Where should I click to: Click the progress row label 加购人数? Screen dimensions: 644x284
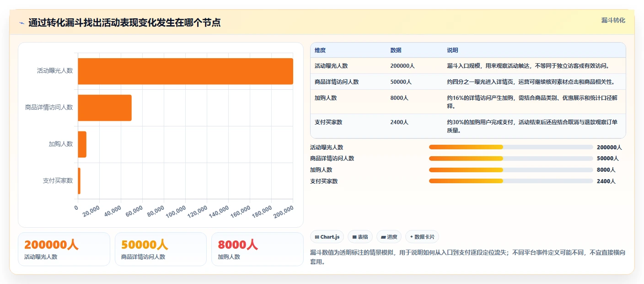click(x=321, y=170)
